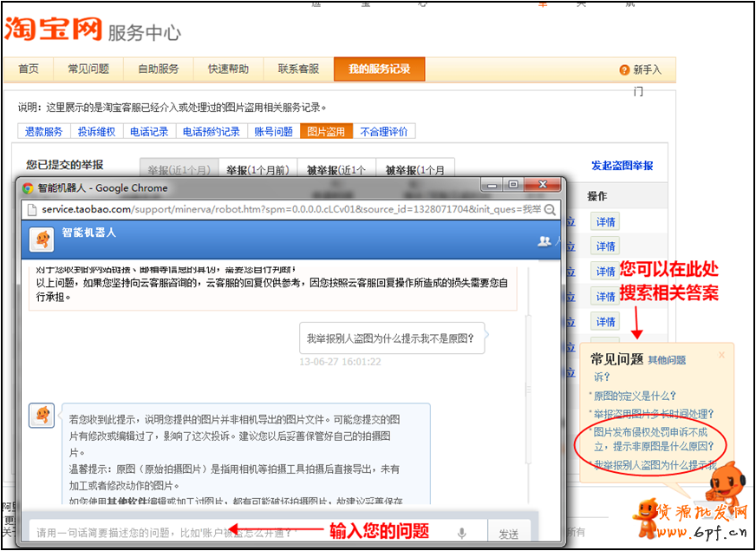756x551 pixels.
Task: Switch to the 快速帮助 tab
Action: pyautogui.click(x=229, y=69)
